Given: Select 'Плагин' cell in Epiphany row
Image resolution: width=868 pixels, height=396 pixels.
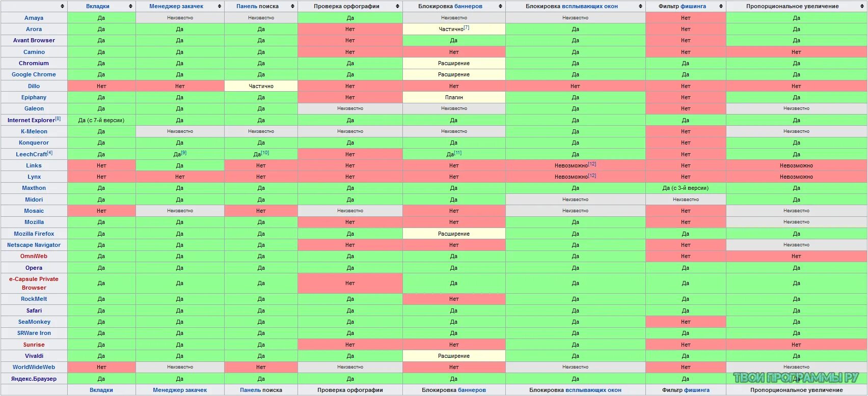Looking at the screenshot, I should (454, 97).
